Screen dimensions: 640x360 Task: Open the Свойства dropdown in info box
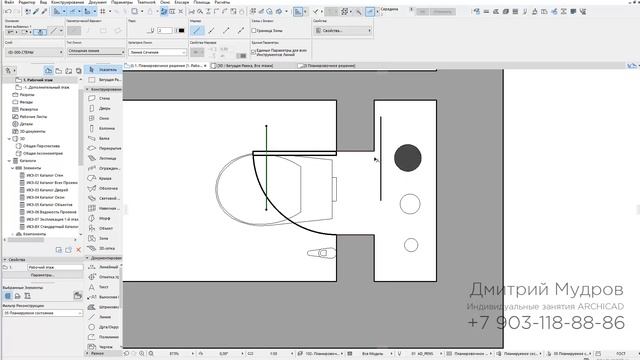pyautogui.click(x=343, y=31)
